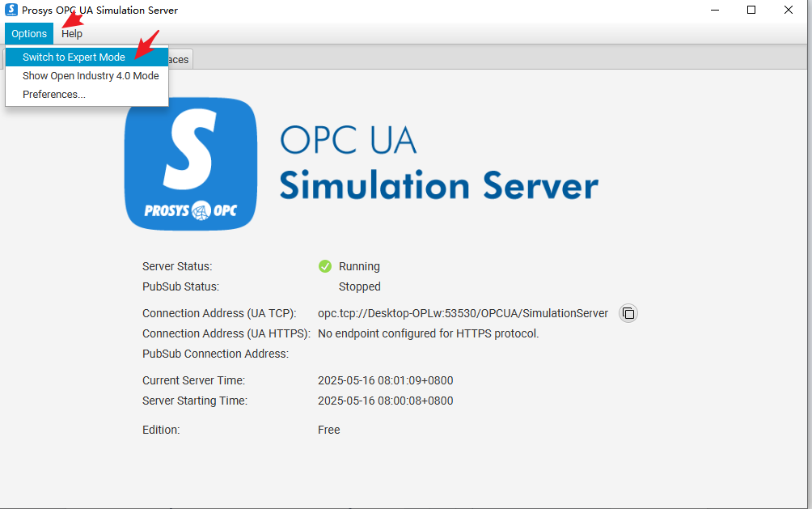
Task: Minimize the Simulation Server window
Action: [715, 10]
